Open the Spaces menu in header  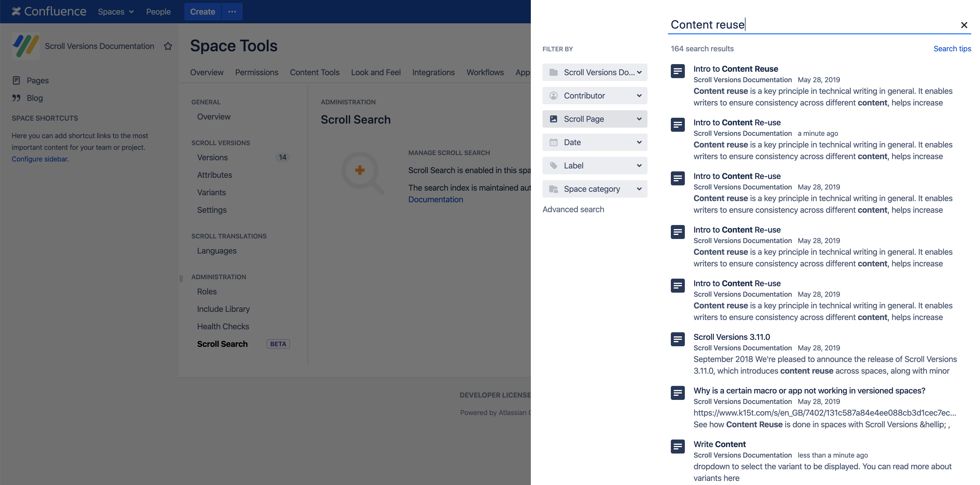tap(116, 12)
